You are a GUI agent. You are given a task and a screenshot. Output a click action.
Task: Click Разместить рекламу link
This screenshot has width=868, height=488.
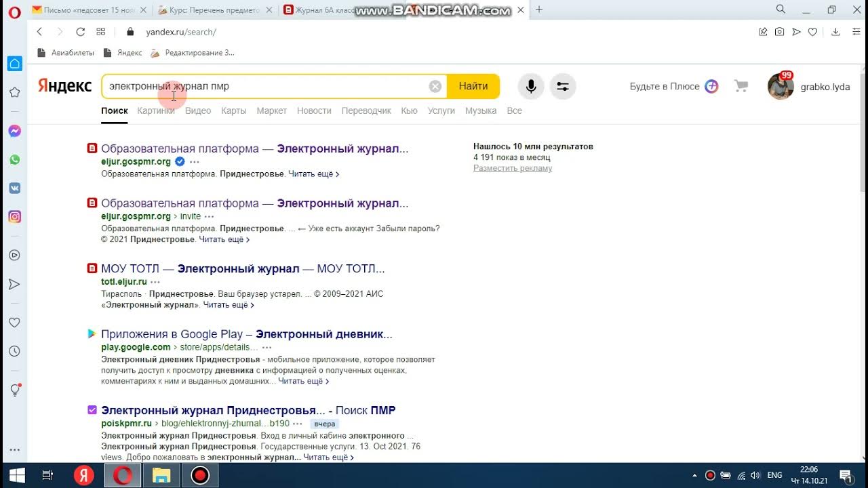click(x=513, y=168)
